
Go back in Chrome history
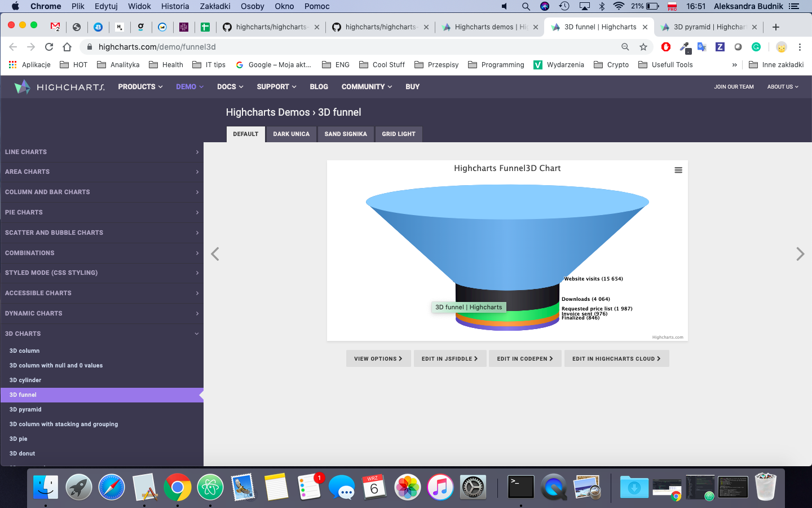point(13,47)
